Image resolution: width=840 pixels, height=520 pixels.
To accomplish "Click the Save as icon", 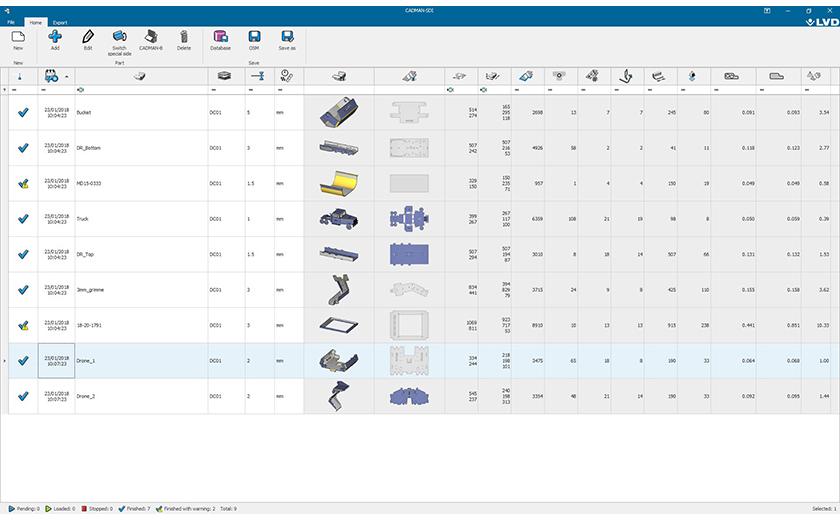I will (287, 36).
